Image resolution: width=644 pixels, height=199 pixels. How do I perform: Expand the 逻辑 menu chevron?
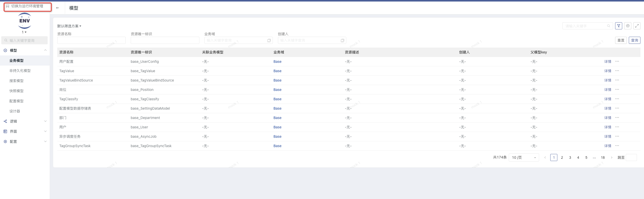click(45, 121)
